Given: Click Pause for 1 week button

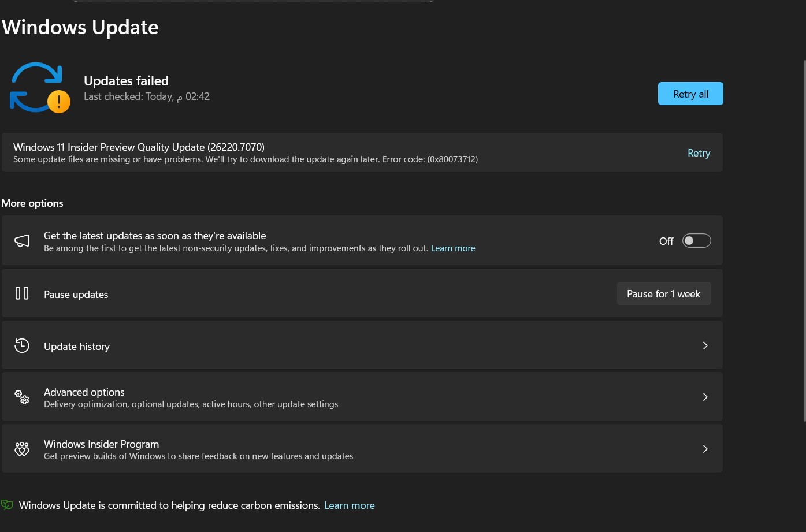Looking at the screenshot, I should point(664,293).
